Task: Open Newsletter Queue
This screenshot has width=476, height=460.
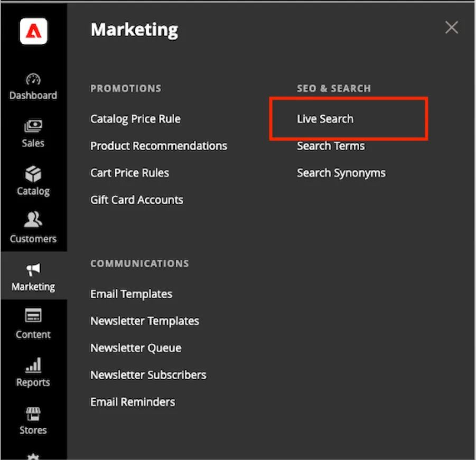Action: (136, 348)
